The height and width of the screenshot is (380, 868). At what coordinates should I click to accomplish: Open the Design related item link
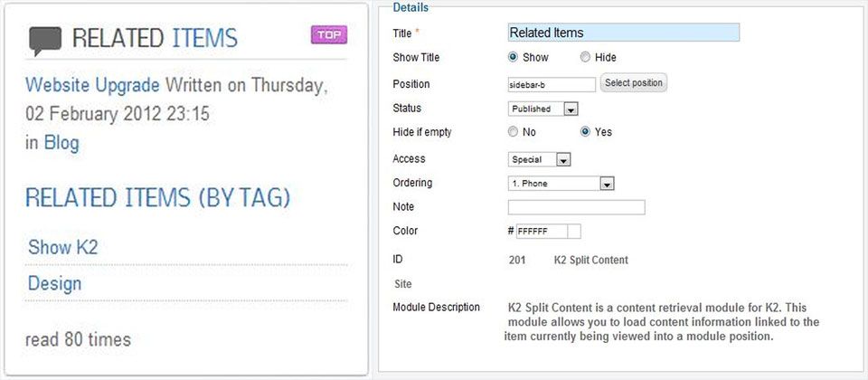(54, 283)
